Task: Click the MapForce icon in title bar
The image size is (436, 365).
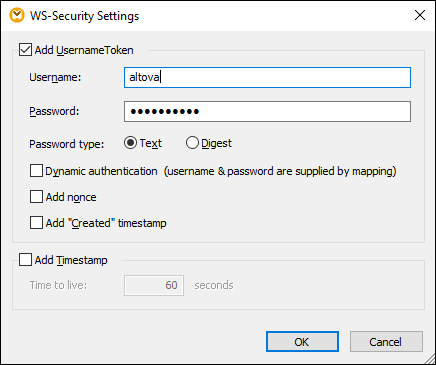Action: coord(17,16)
